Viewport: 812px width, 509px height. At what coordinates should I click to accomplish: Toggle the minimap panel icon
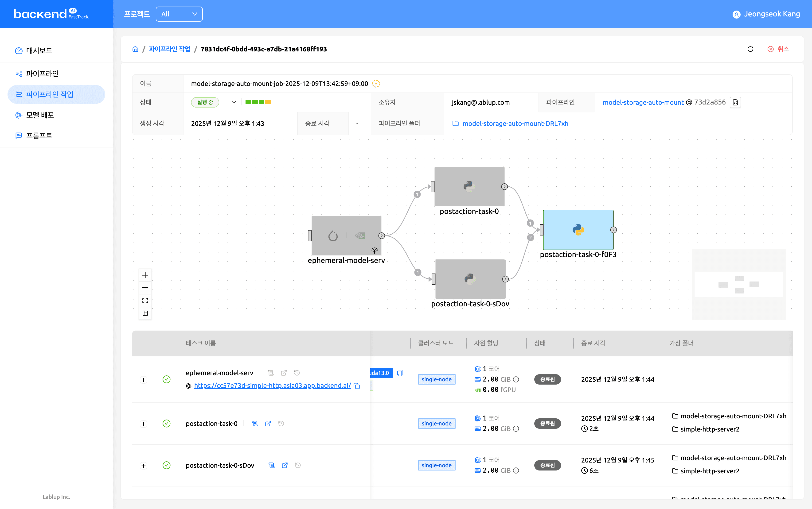point(145,313)
